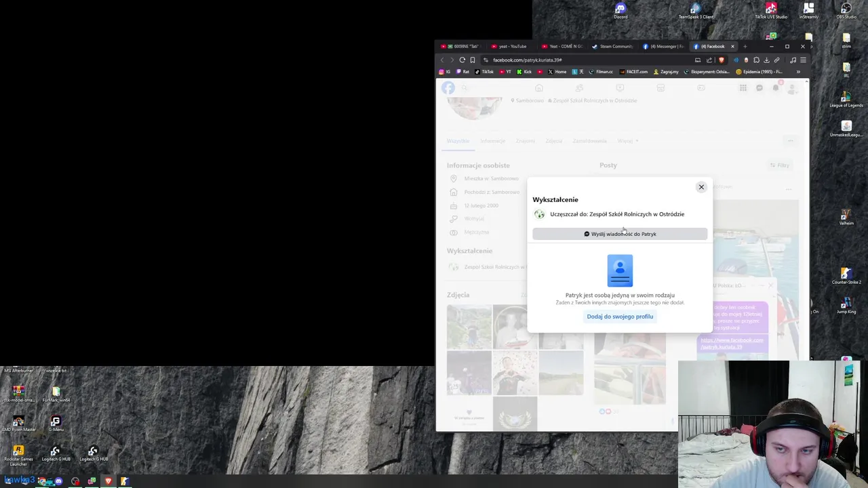Click Discord icon in the taskbar
This screenshot has width=868, height=488.
pos(58,481)
